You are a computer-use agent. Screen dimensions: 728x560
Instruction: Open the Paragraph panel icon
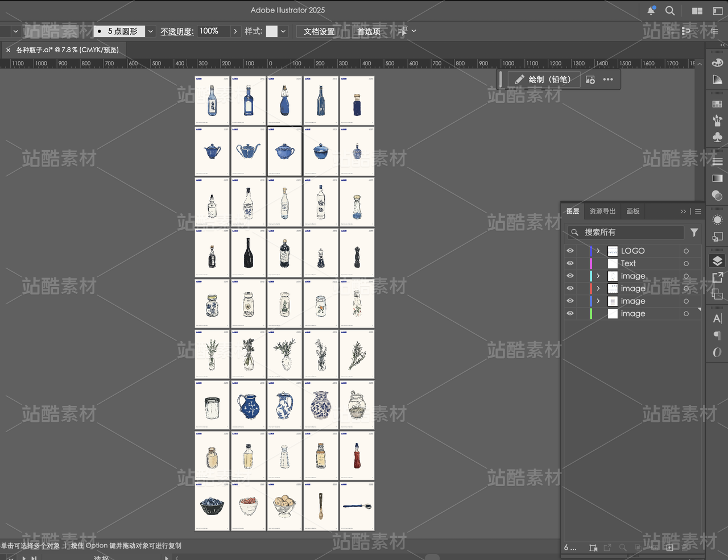[717, 335]
